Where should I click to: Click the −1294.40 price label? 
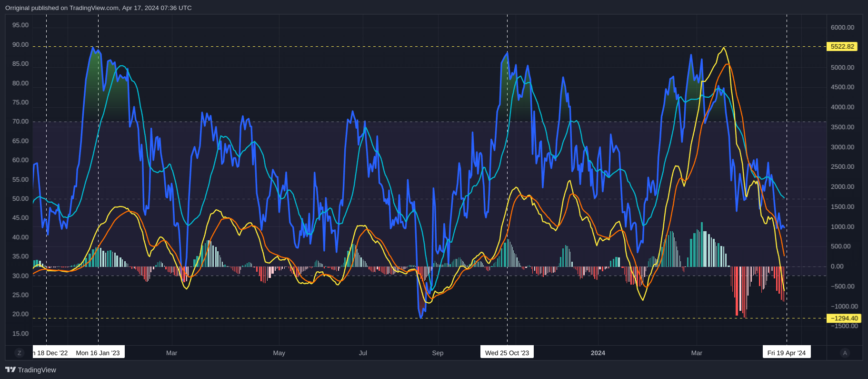tap(844, 318)
